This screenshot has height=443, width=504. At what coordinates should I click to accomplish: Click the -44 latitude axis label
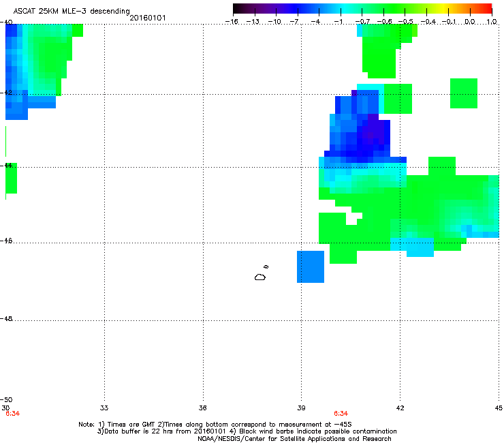(6, 166)
